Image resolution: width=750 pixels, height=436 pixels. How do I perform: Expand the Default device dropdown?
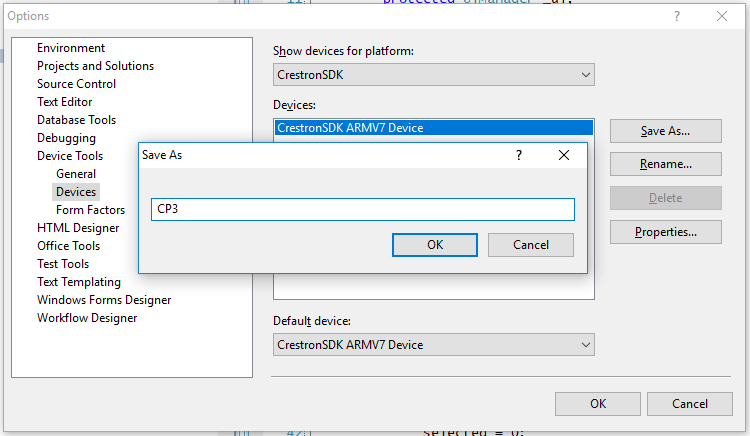[434, 345]
